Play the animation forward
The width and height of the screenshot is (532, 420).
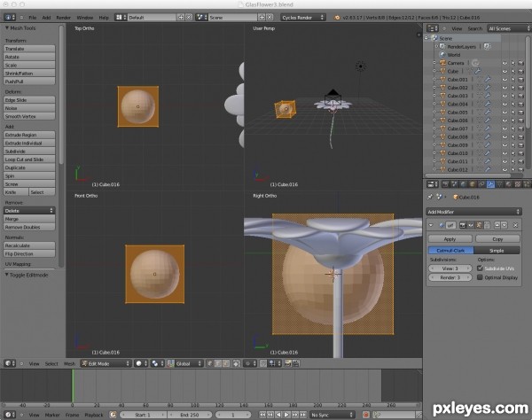point(286,415)
